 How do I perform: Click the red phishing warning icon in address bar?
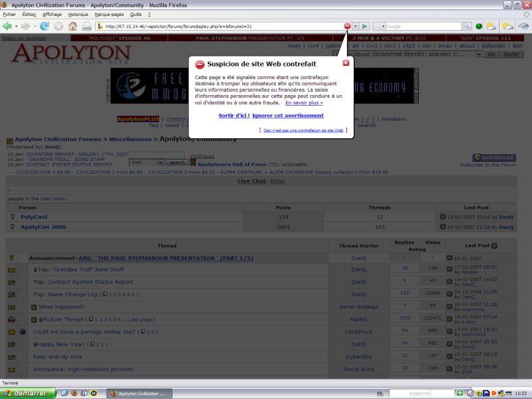click(x=347, y=26)
